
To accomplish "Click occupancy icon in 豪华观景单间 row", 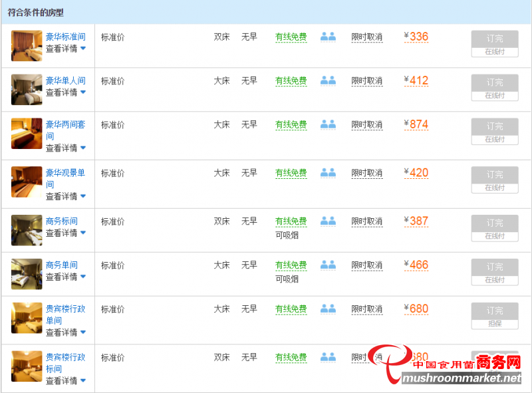I will coord(328,173).
